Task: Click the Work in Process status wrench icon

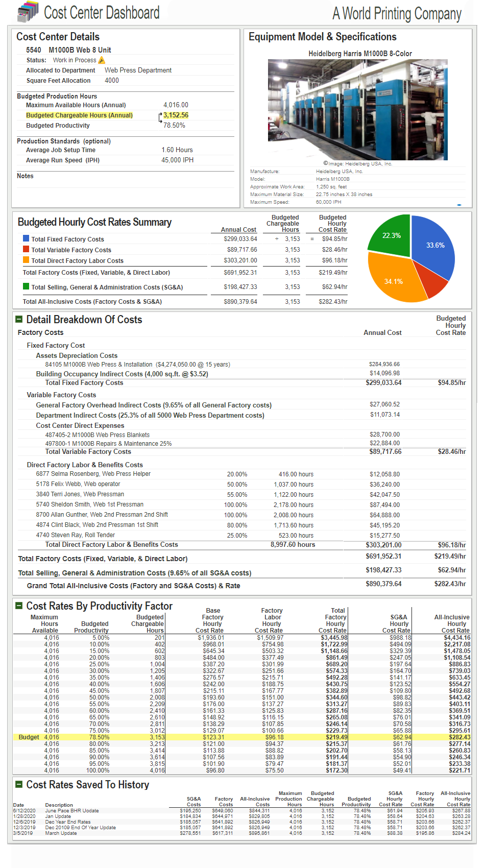Action: 102,60
